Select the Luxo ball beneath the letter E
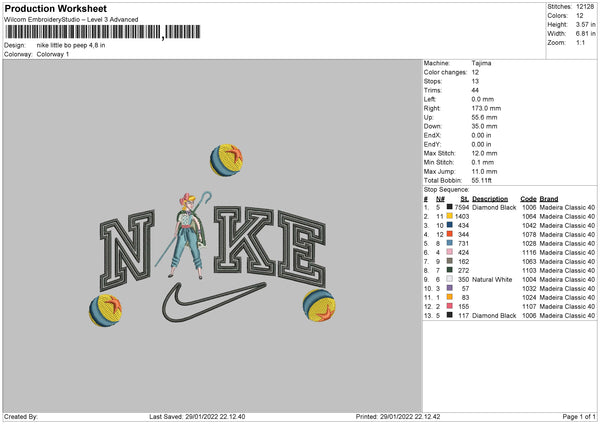Viewport: 600px width, 424px height. 319,305
